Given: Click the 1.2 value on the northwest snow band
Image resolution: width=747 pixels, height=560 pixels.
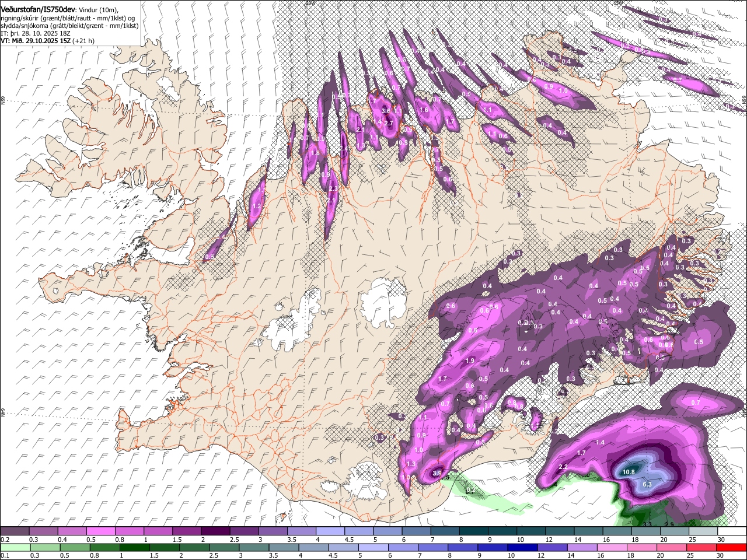Looking at the screenshot, I should click(256, 206).
